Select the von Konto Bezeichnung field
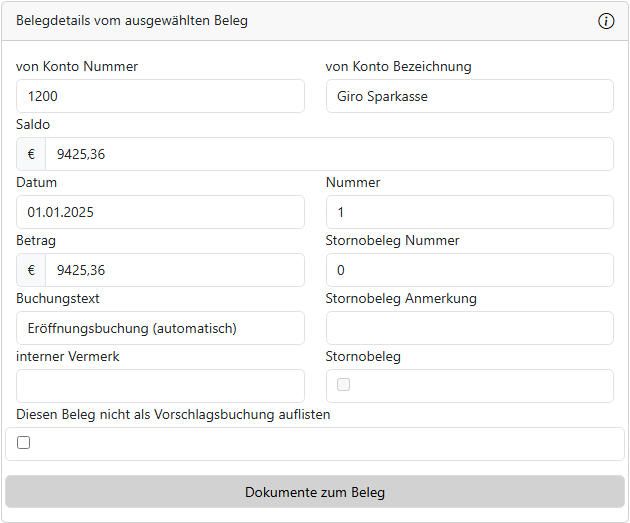 469,96
